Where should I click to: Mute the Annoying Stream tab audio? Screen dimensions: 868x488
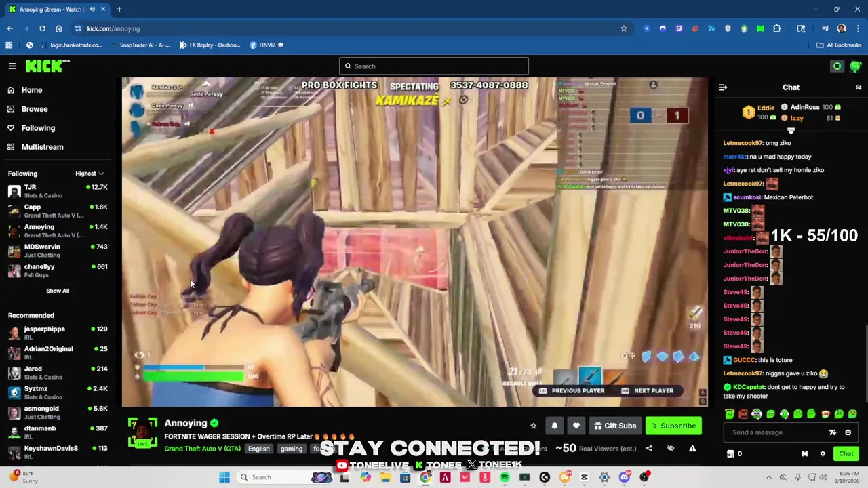coord(92,9)
